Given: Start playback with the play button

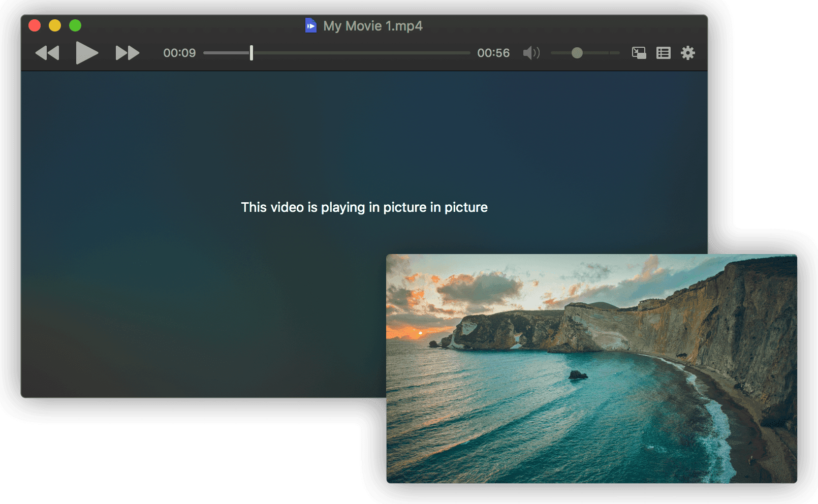Looking at the screenshot, I should [87, 53].
